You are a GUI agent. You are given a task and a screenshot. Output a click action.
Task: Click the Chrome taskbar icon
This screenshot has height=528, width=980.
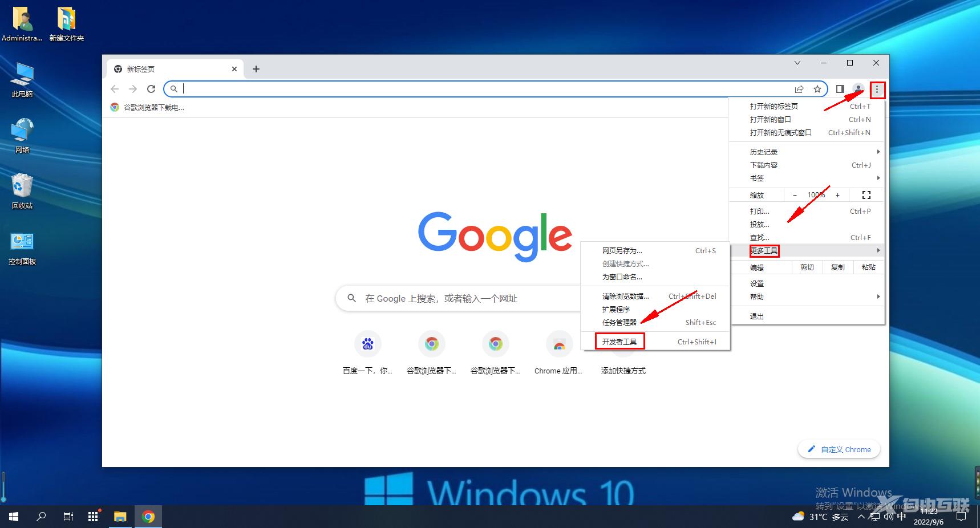point(148,517)
